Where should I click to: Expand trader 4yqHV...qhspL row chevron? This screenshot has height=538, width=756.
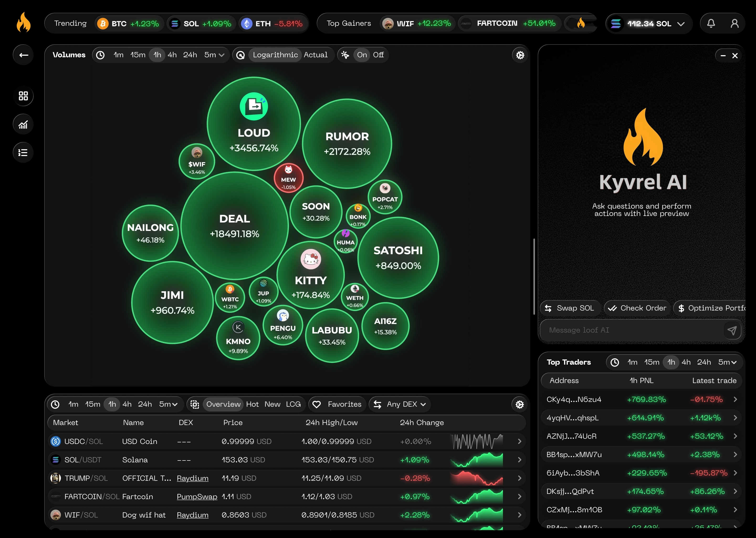pos(735,418)
